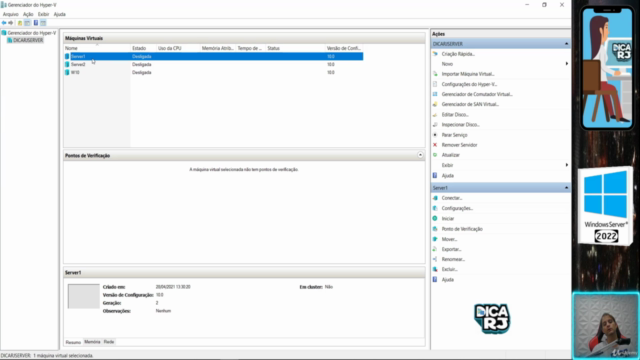
Task: Click the Help book toolbar icon
Action: tap(36, 23)
